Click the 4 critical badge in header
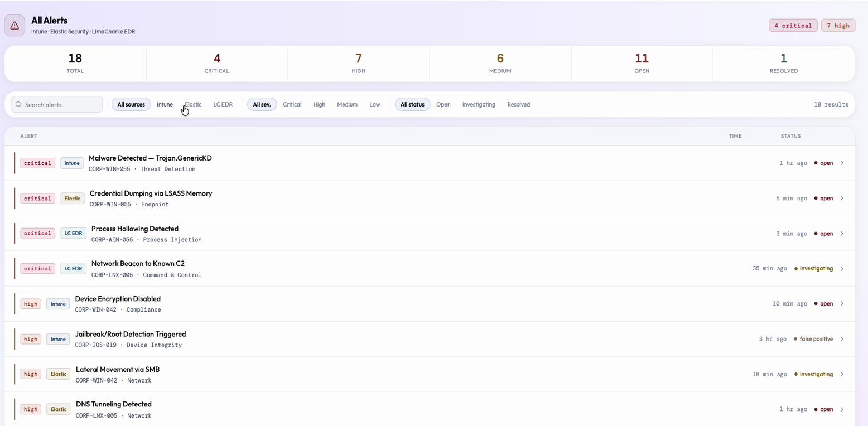Screen dimensions: 868x426 (793, 26)
